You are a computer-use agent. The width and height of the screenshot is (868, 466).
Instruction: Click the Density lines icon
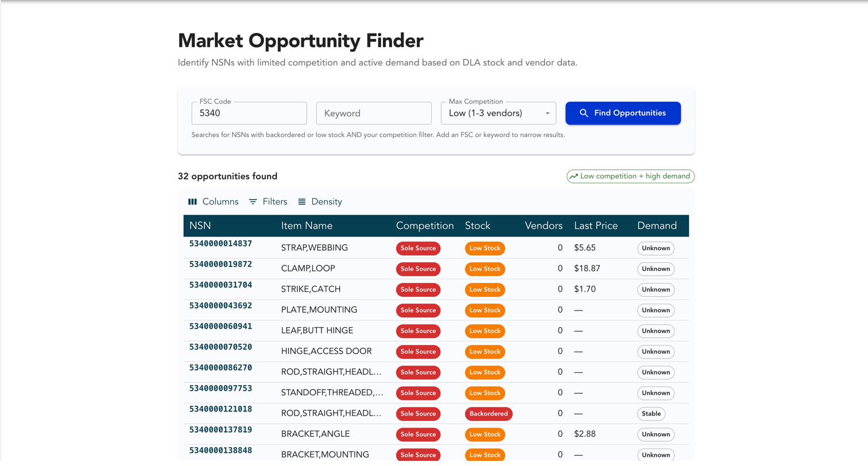(302, 201)
